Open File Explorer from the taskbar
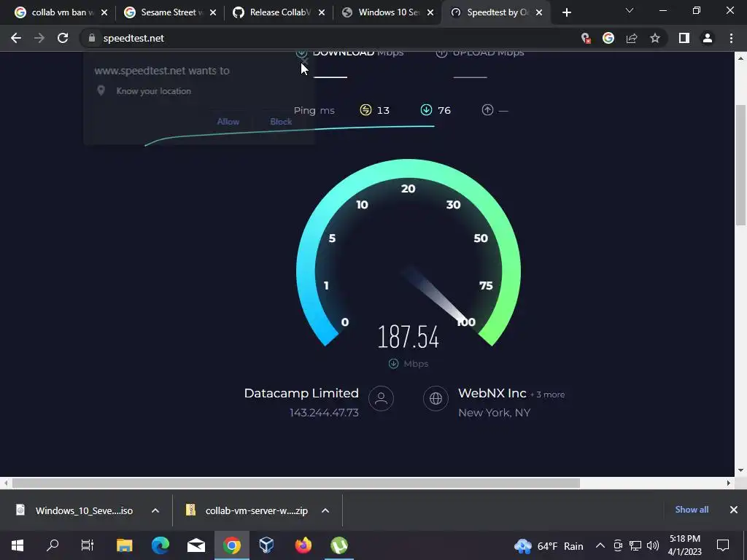This screenshot has height=560, width=747. 124,545
